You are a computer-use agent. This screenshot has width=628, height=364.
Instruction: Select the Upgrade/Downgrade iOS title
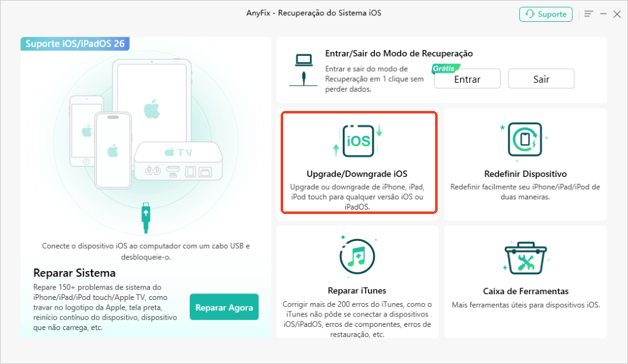coord(357,174)
